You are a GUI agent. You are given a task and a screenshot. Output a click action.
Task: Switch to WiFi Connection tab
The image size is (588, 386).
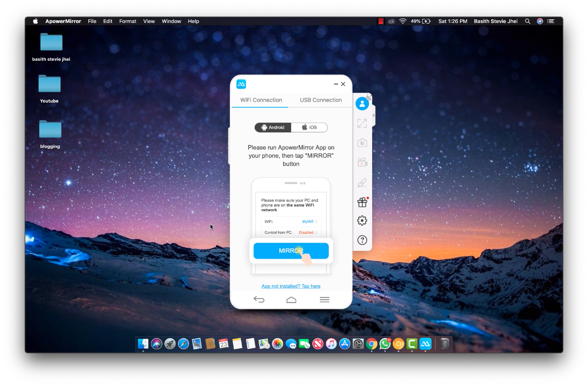[261, 100]
